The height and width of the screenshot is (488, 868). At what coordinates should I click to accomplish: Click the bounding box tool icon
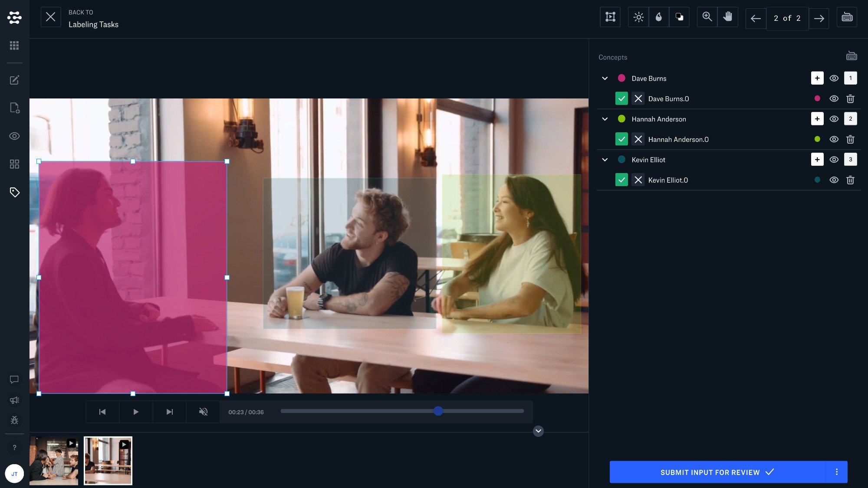tap(610, 17)
